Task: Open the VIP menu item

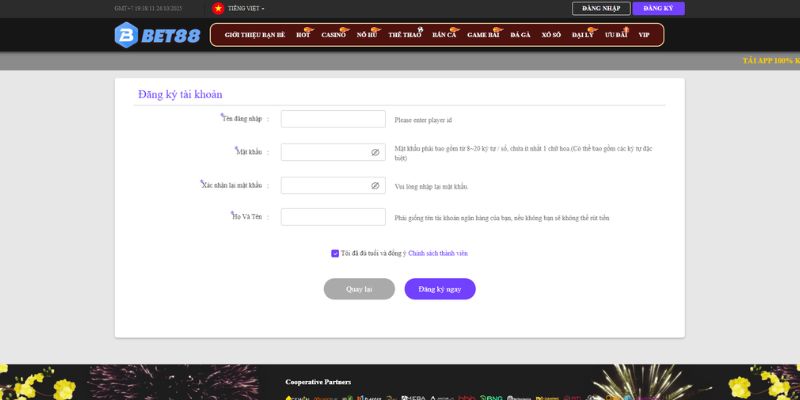Action: click(x=644, y=35)
